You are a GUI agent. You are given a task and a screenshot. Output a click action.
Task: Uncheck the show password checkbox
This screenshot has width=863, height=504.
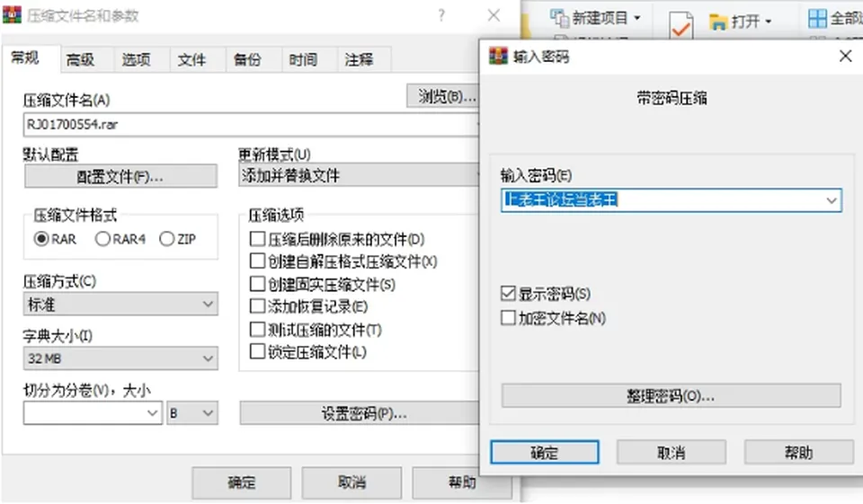[508, 293]
